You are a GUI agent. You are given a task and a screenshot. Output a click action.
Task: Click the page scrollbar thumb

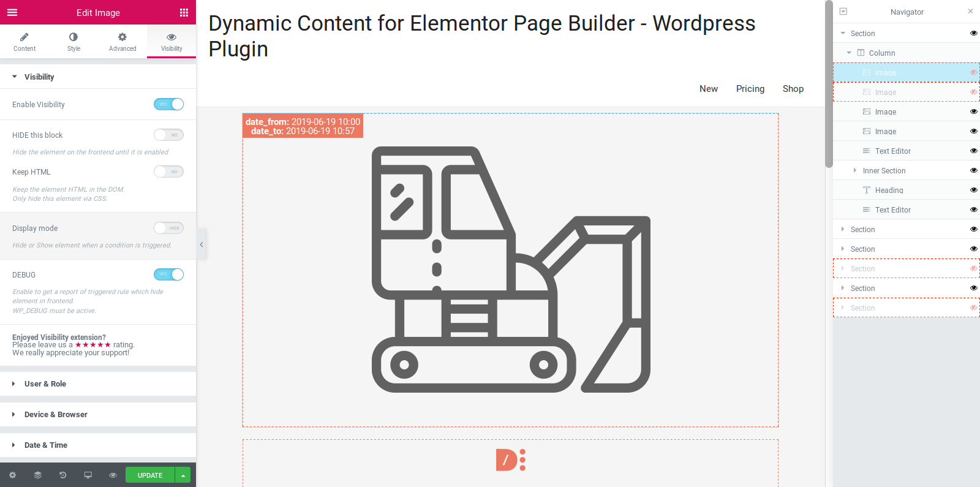pos(829,84)
